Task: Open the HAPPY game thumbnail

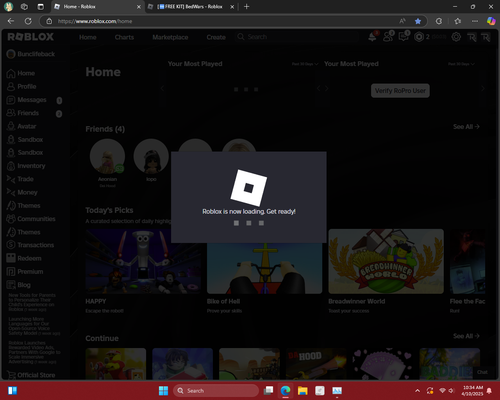Action: coord(143,261)
